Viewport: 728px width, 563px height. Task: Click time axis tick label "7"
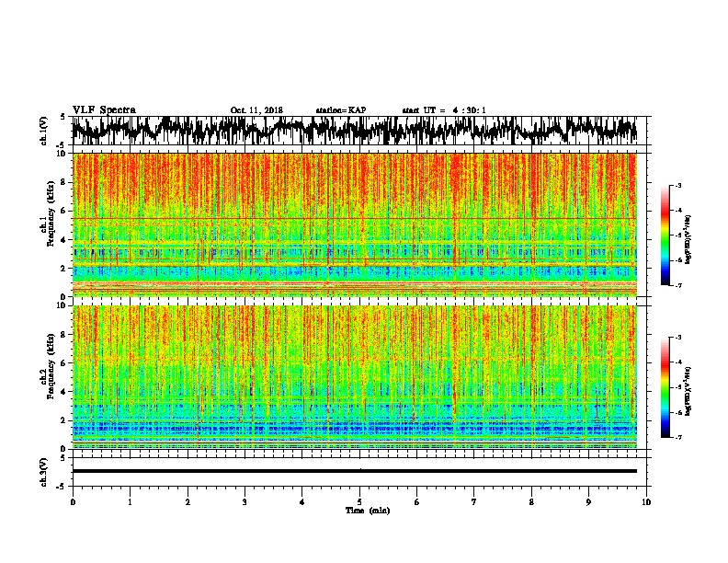(474, 502)
